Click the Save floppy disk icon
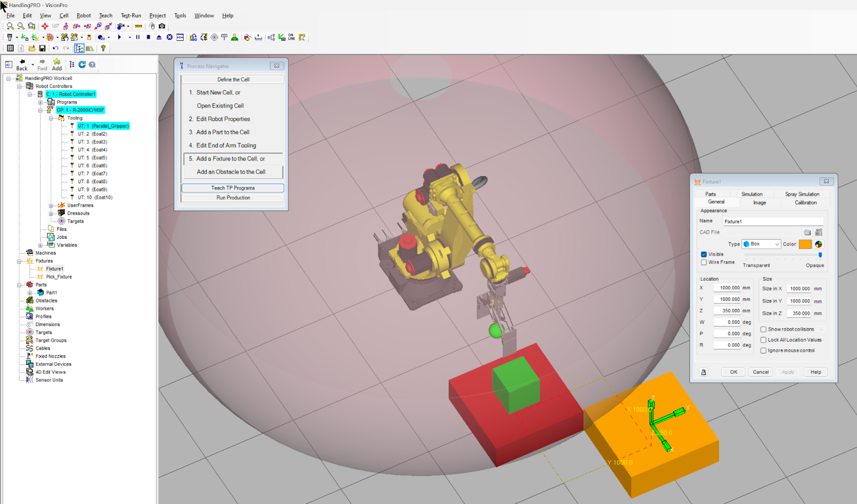 click(42, 48)
